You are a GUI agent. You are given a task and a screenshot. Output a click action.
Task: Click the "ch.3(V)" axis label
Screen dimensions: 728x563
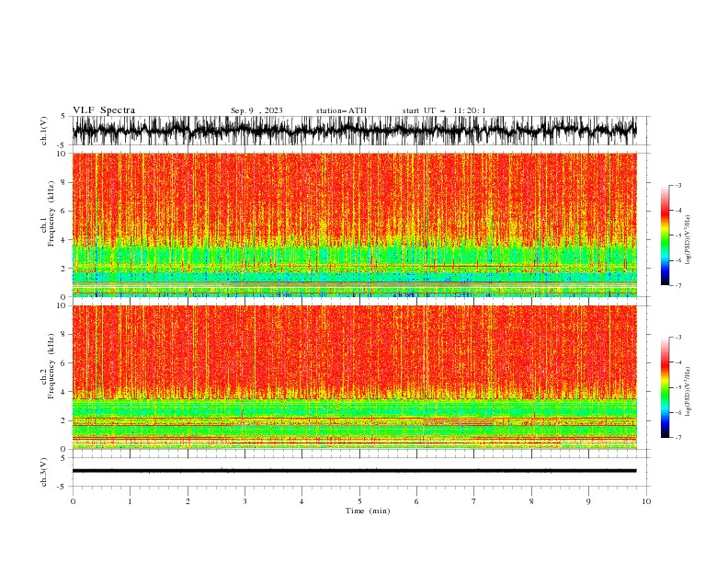pyautogui.click(x=44, y=472)
